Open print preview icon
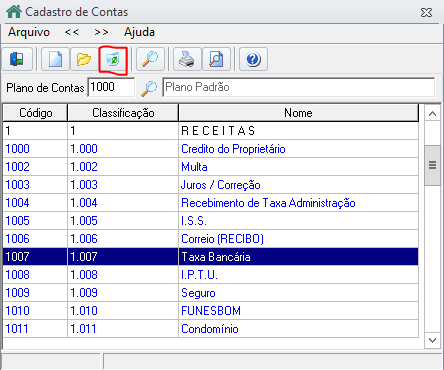The height and width of the screenshot is (370, 444). coord(216,59)
